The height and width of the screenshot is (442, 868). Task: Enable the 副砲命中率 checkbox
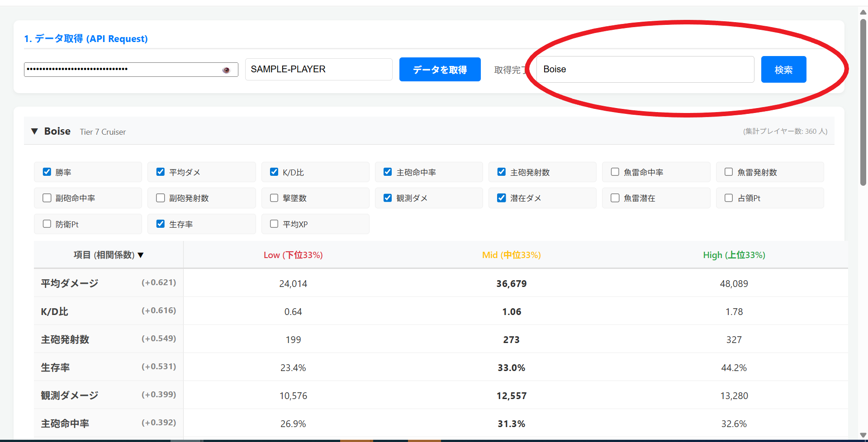pyautogui.click(x=47, y=198)
